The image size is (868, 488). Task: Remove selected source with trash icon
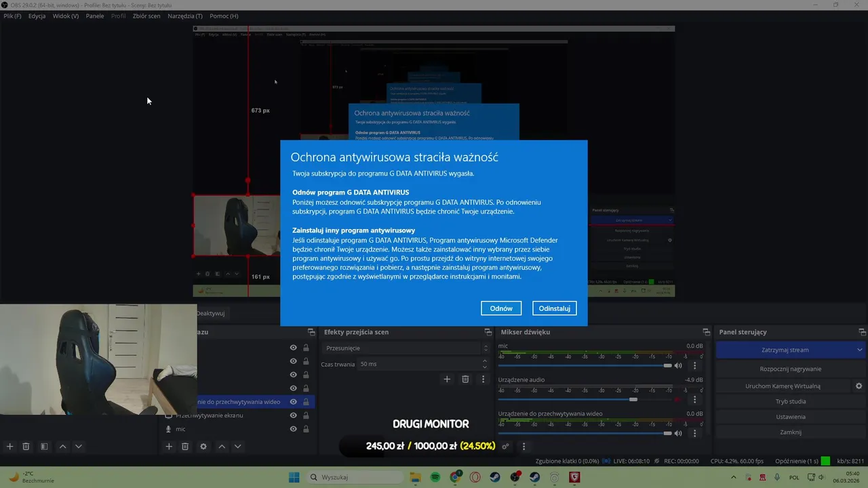pos(185,447)
